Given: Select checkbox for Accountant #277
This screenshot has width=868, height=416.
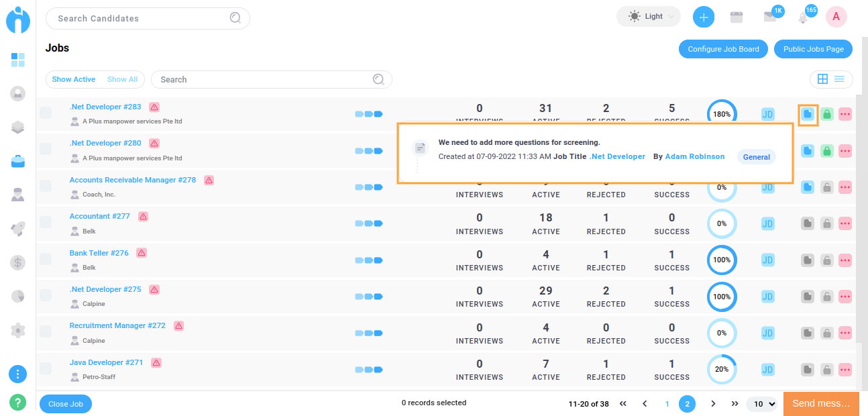Looking at the screenshot, I should [x=46, y=222].
